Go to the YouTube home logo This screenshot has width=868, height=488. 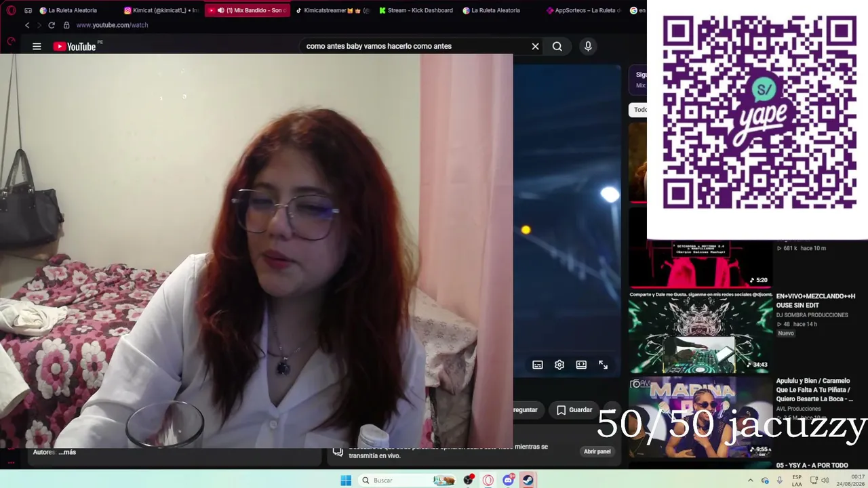[x=75, y=46]
